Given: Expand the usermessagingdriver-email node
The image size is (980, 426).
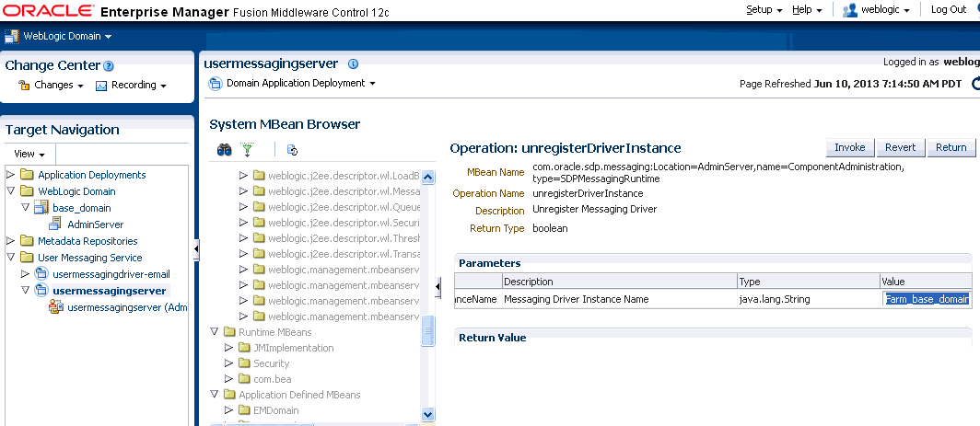Looking at the screenshot, I should click(25, 273).
